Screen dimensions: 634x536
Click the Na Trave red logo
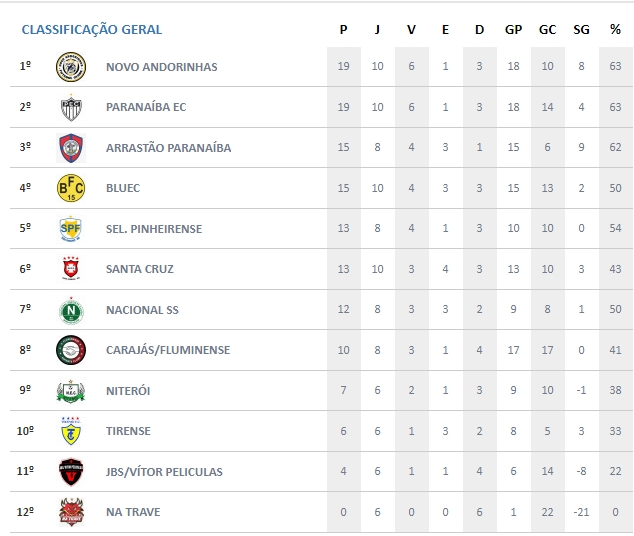pyautogui.click(x=71, y=512)
